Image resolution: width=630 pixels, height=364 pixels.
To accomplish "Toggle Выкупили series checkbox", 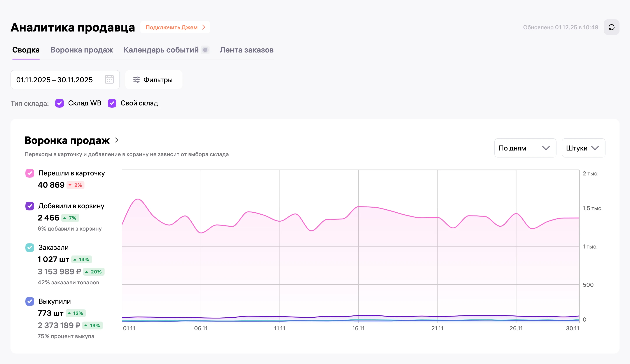I will [30, 301].
